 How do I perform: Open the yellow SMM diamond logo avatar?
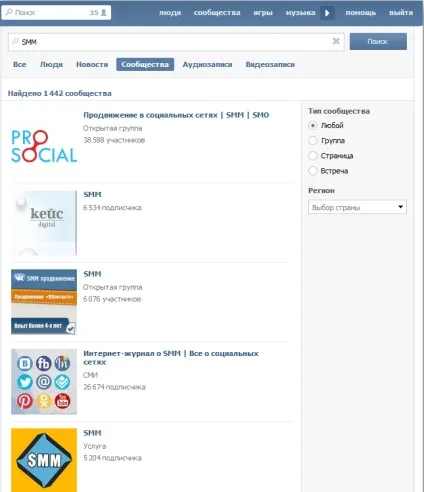pos(44,460)
